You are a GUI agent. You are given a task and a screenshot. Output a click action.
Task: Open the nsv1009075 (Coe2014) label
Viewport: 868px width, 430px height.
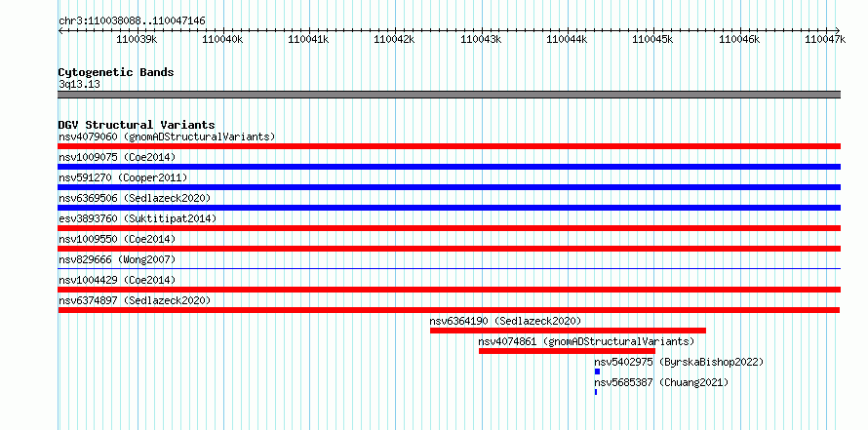pyautogui.click(x=117, y=157)
